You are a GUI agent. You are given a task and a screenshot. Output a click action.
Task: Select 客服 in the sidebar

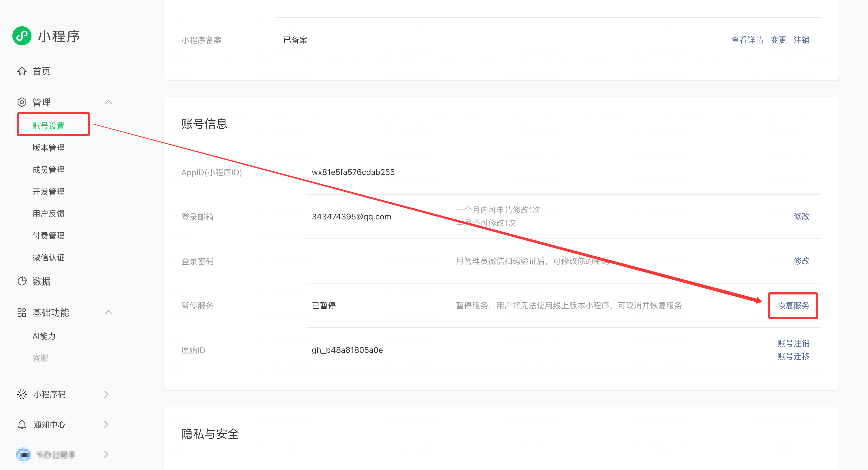[x=40, y=358]
